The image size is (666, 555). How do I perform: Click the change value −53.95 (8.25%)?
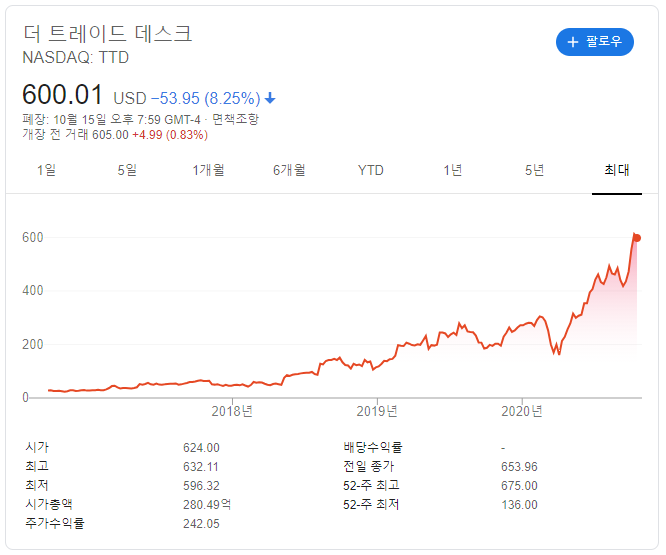pyautogui.click(x=206, y=99)
